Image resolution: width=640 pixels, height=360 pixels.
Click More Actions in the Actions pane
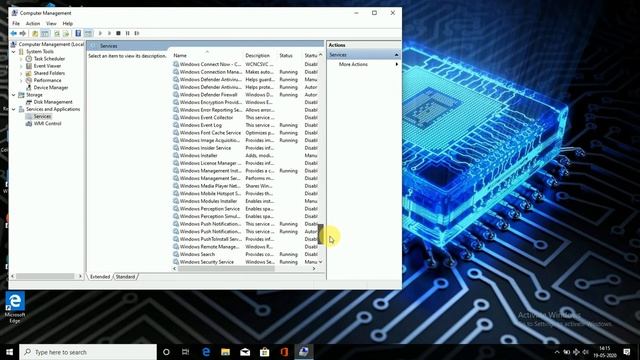coord(353,64)
